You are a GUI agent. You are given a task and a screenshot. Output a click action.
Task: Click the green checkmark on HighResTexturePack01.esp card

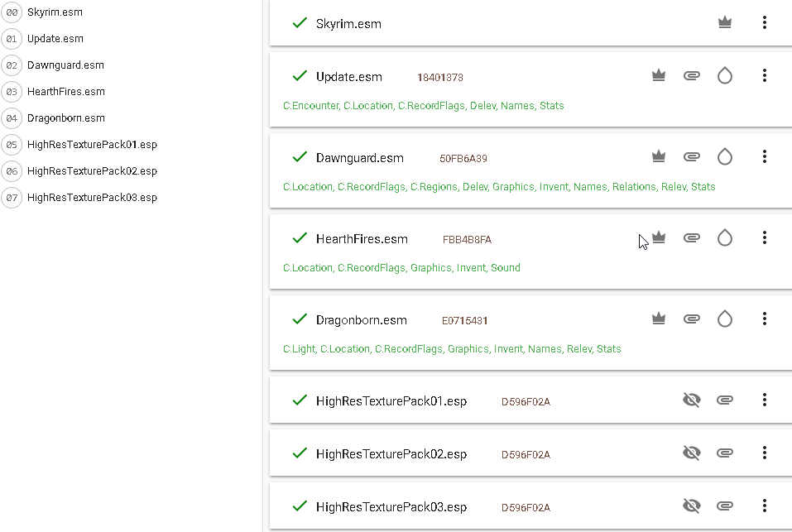[x=300, y=400]
